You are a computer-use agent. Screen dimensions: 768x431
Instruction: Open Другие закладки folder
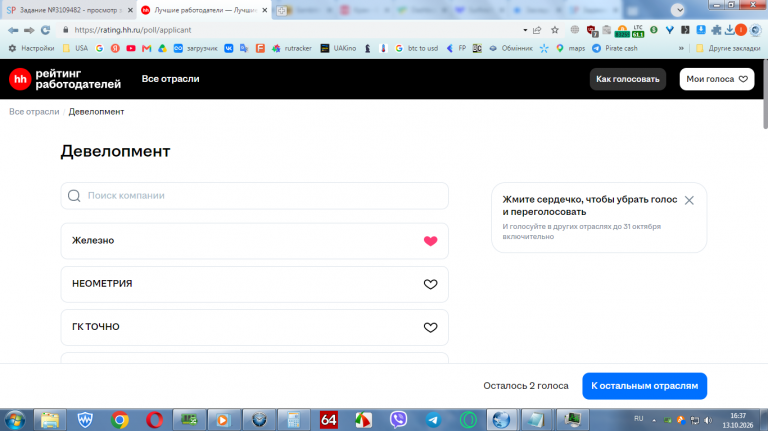pyautogui.click(x=728, y=48)
